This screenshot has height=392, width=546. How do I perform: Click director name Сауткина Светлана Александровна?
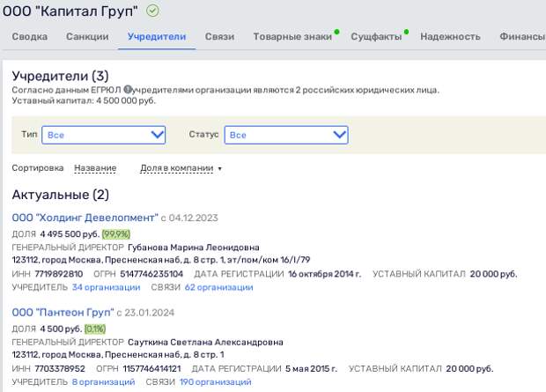[205, 342]
